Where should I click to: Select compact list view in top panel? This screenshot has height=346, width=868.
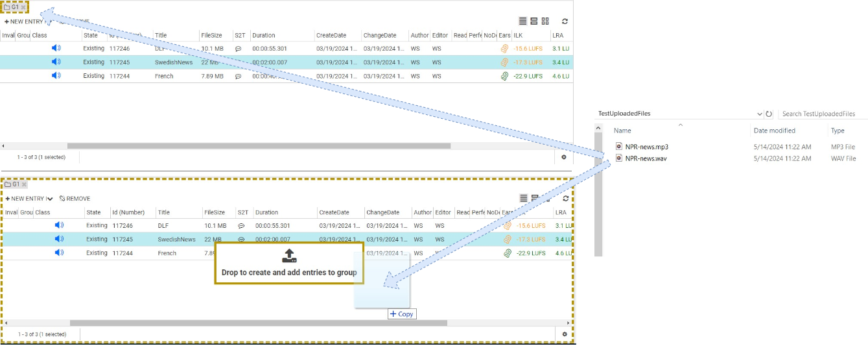click(523, 21)
